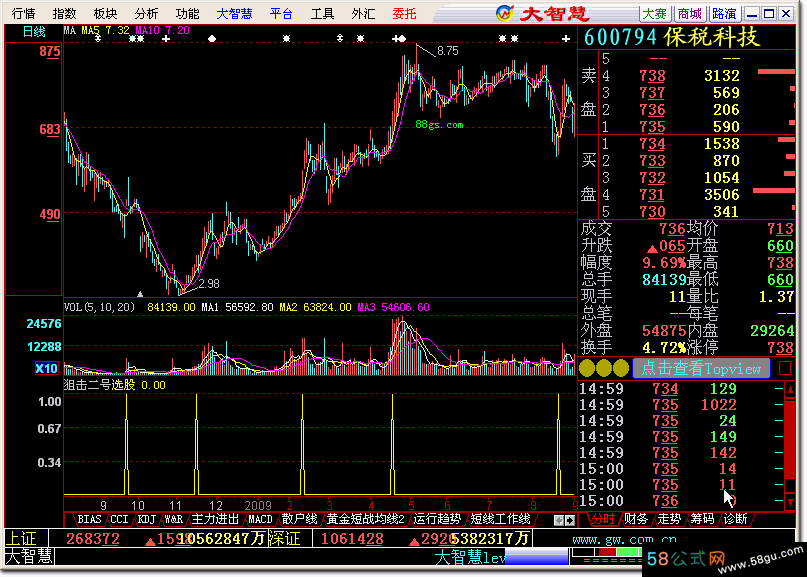
Task: Click the 商城 button
Action: [690, 13]
